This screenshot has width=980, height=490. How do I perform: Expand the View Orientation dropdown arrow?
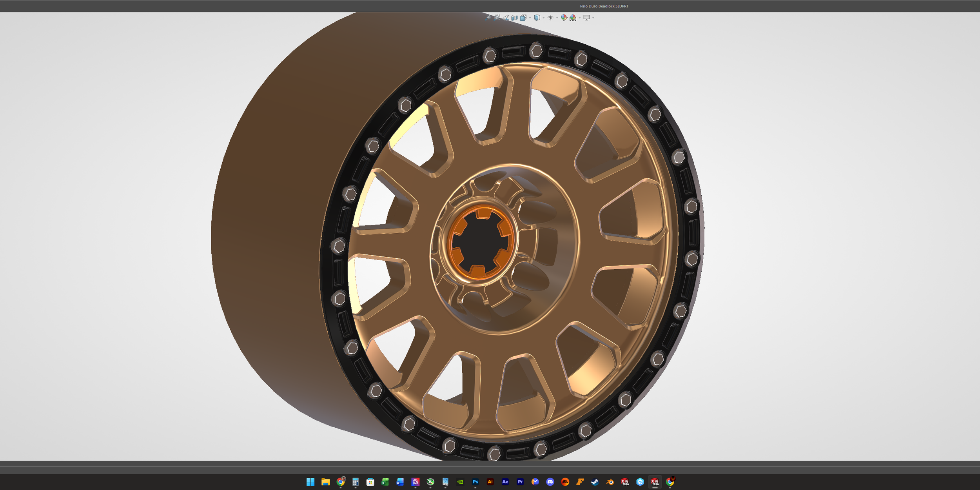click(530, 18)
